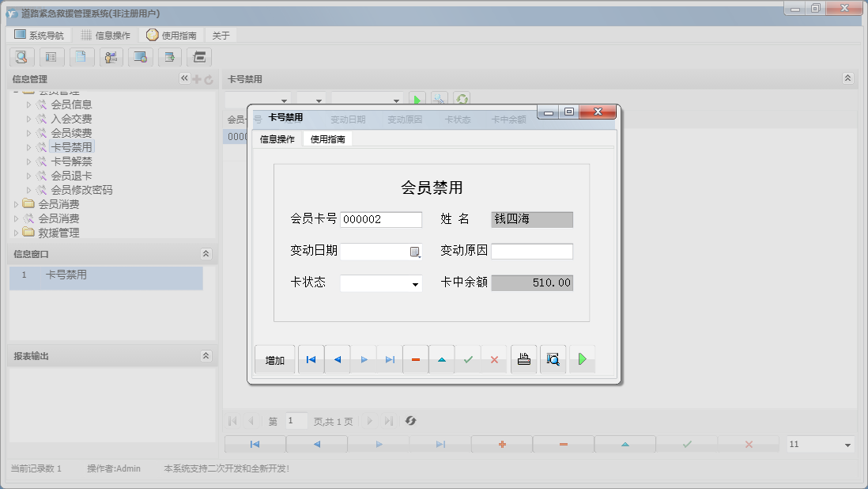868x489 pixels.
Task: Select the monitor with globe toolbar icon
Action: (140, 57)
